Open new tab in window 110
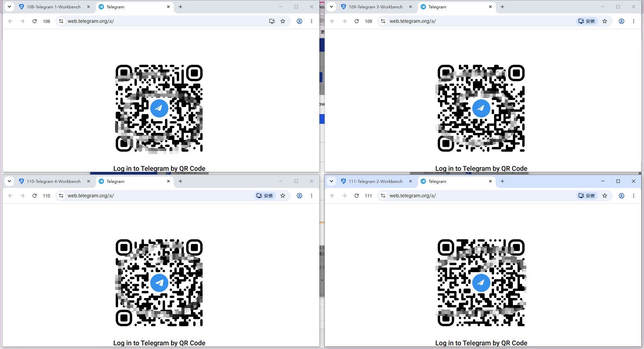The height and width of the screenshot is (349, 644). (x=180, y=181)
